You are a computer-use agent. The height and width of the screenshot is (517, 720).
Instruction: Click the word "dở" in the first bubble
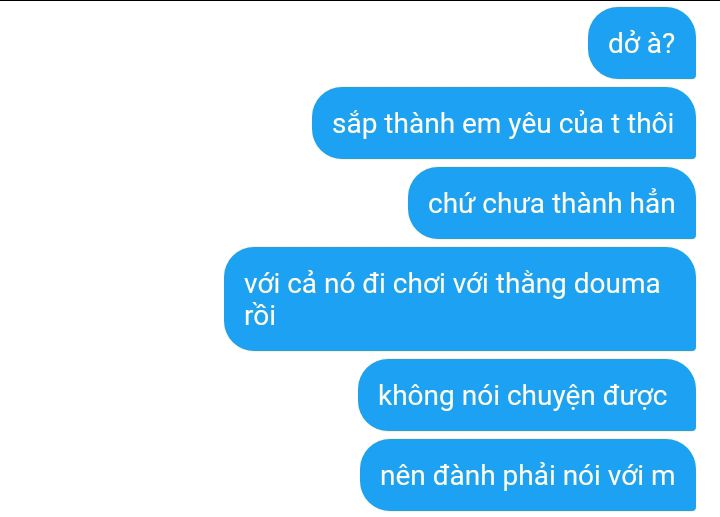pos(621,43)
